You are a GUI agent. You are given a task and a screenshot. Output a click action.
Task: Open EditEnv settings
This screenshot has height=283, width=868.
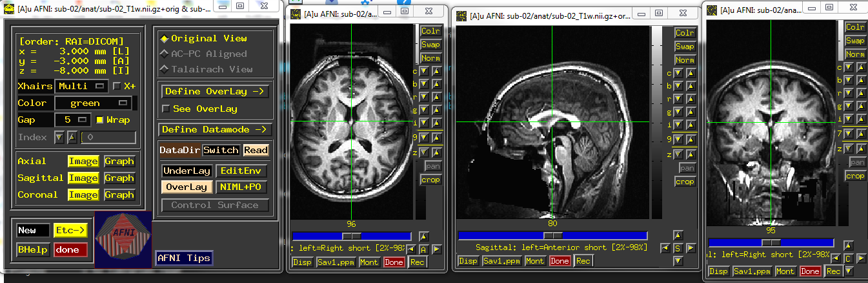coord(241,171)
